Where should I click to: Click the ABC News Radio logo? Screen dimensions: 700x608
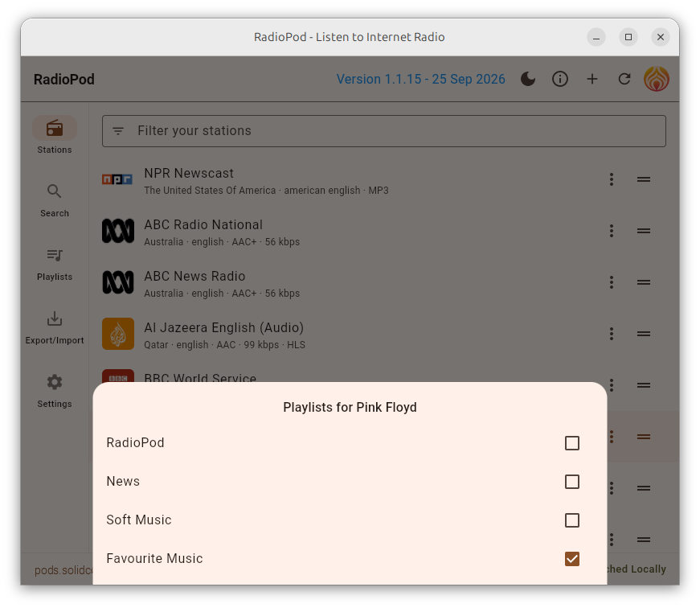point(118,282)
